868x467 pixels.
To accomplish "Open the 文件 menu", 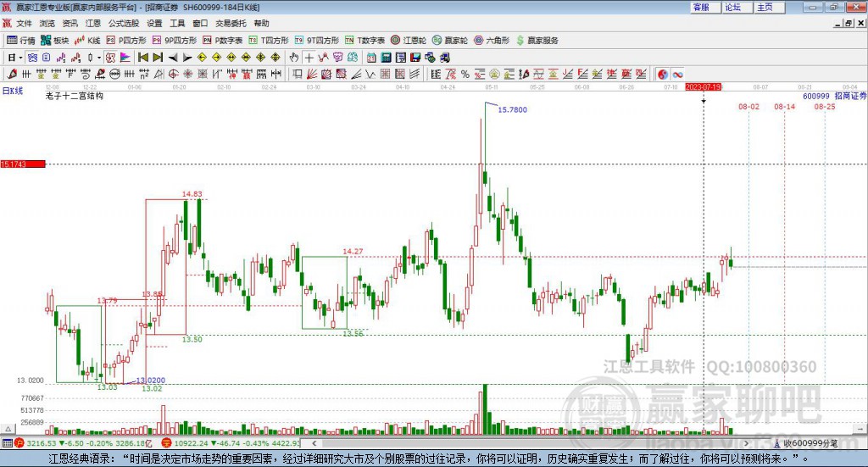I will click(x=24, y=23).
